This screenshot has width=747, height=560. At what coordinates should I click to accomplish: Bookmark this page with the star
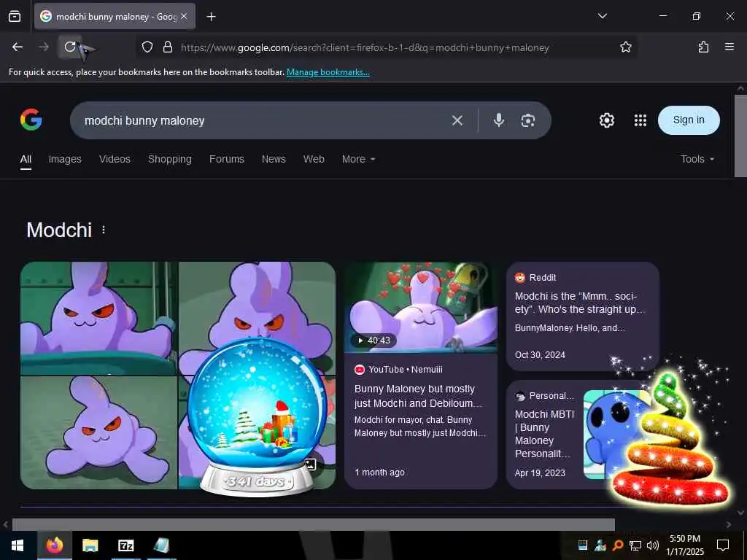click(x=625, y=47)
